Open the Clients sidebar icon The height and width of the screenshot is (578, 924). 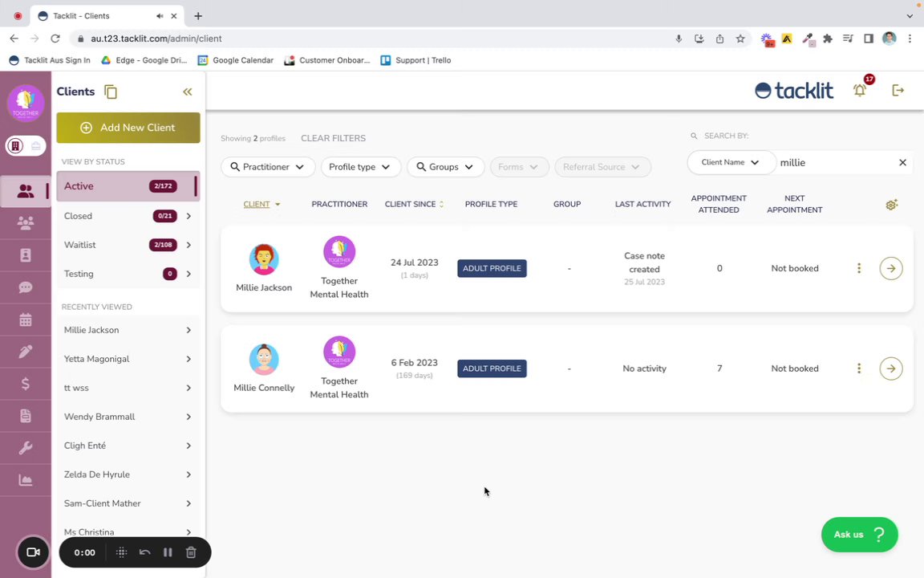click(x=26, y=191)
